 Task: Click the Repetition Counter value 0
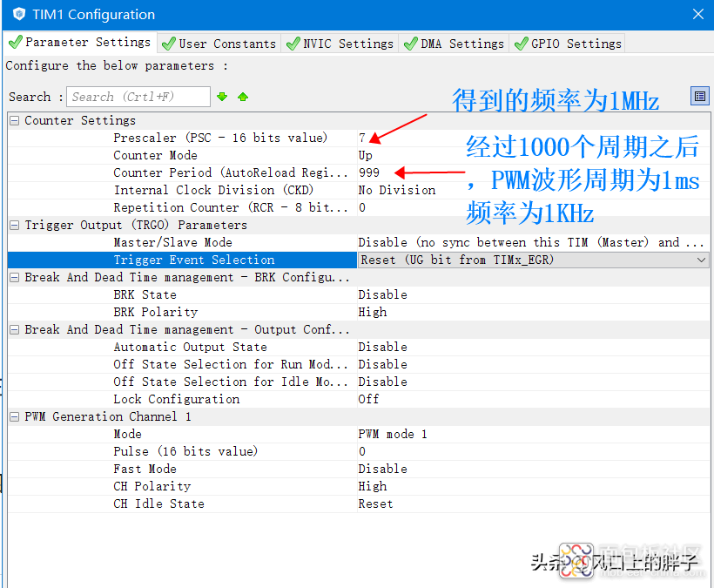tap(362, 207)
